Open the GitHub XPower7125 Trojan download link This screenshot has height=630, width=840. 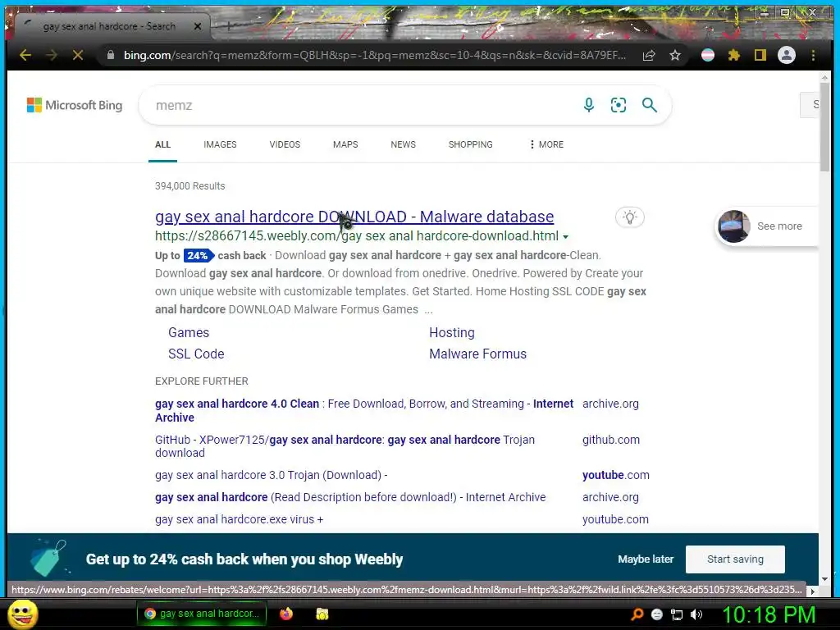tap(345, 446)
